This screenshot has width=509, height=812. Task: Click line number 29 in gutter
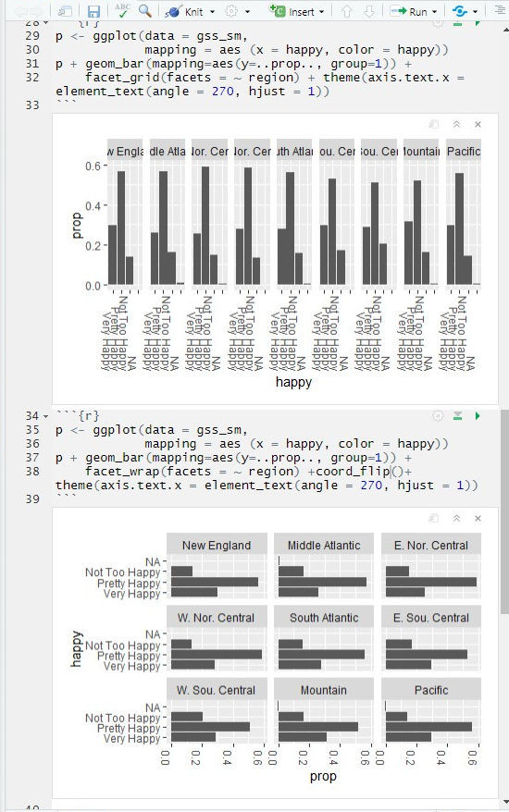32,36
